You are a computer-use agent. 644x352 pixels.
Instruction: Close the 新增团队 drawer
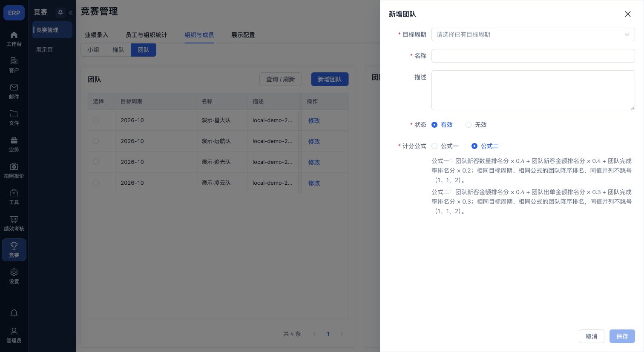[x=627, y=14]
